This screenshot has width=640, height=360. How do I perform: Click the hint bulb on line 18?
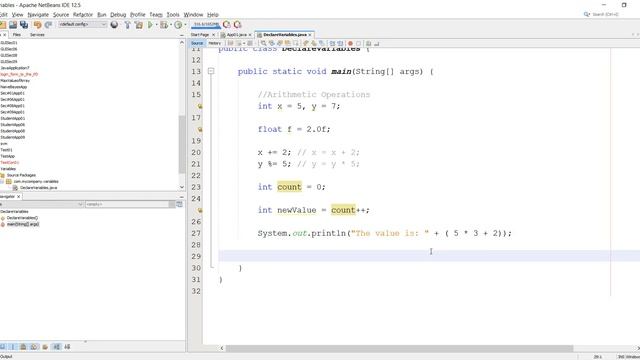[x=200, y=129]
